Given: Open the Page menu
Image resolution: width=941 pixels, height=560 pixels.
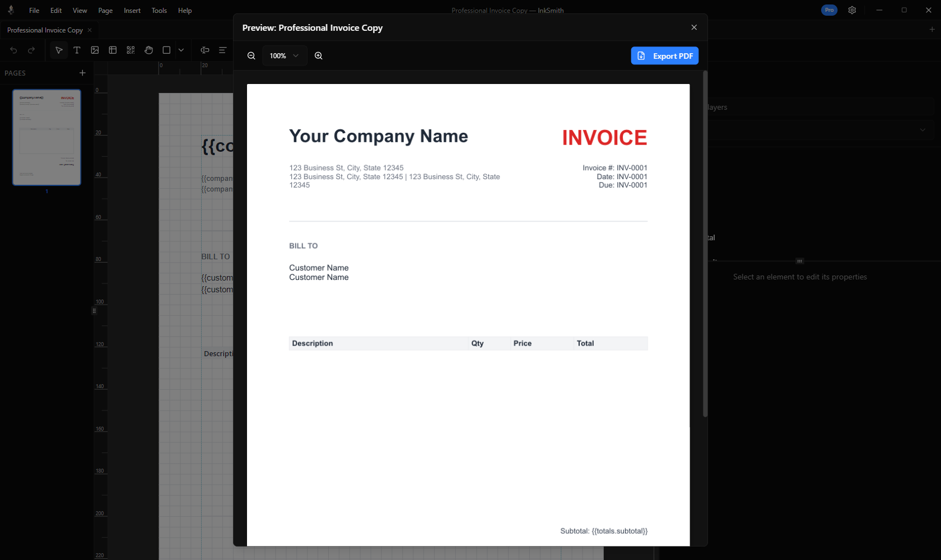Looking at the screenshot, I should point(105,11).
